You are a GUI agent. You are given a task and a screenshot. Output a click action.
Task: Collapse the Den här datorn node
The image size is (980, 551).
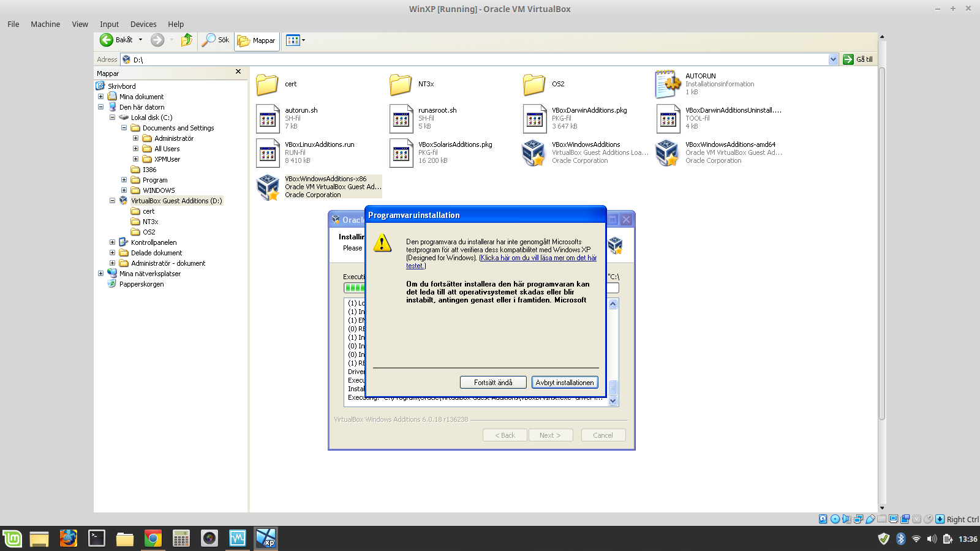coord(100,107)
